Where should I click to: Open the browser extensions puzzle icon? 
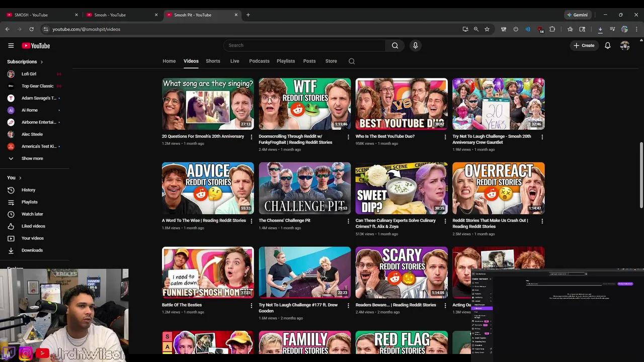[x=552, y=29]
